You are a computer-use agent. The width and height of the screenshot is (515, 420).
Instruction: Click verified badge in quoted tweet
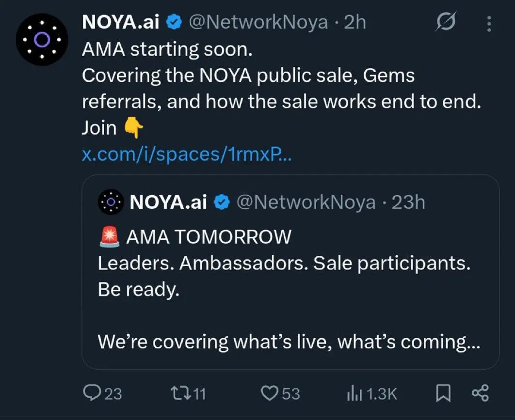[222, 202]
